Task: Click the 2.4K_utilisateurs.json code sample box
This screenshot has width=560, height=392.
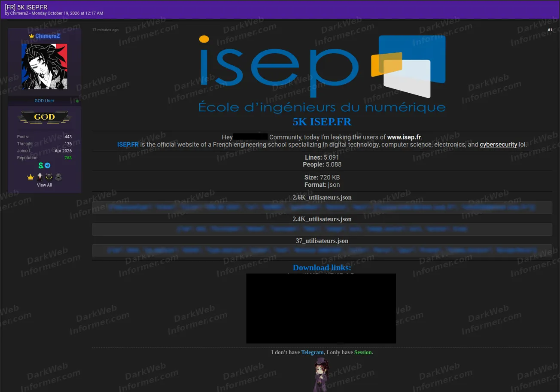Action: 322,229
